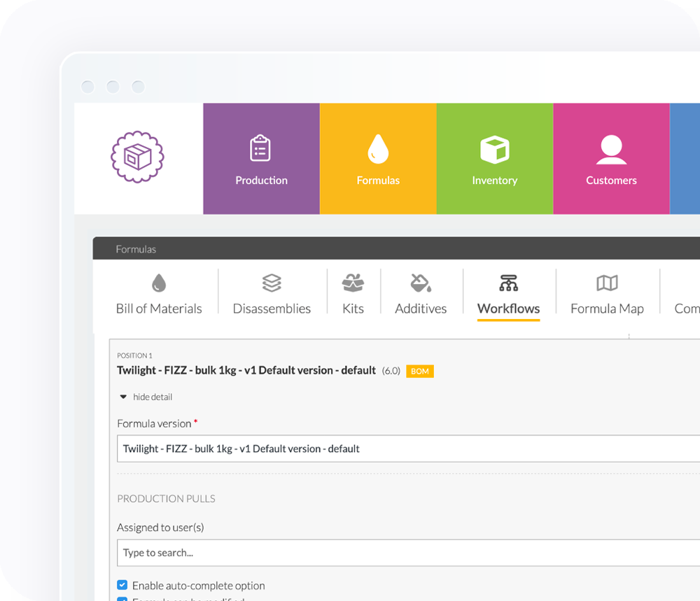Toggle Enable auto-complete option checkbox
700x601 pixels.
tap(122, 585)
